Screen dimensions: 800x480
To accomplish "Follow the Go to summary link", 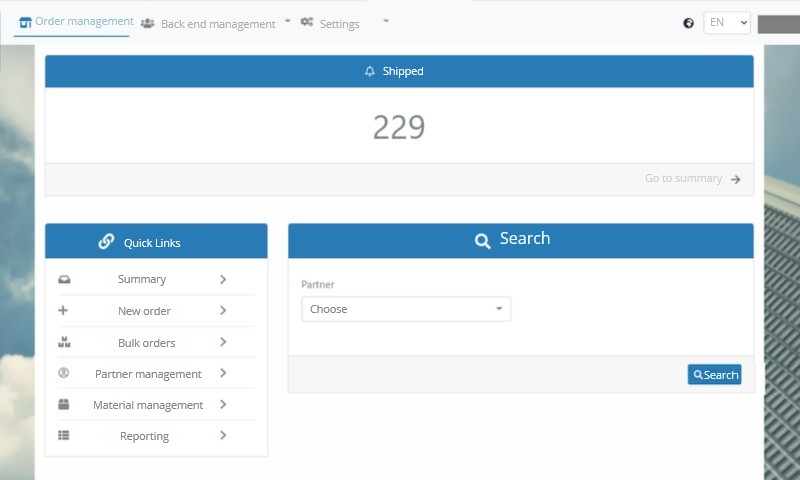I will (683, 178).
